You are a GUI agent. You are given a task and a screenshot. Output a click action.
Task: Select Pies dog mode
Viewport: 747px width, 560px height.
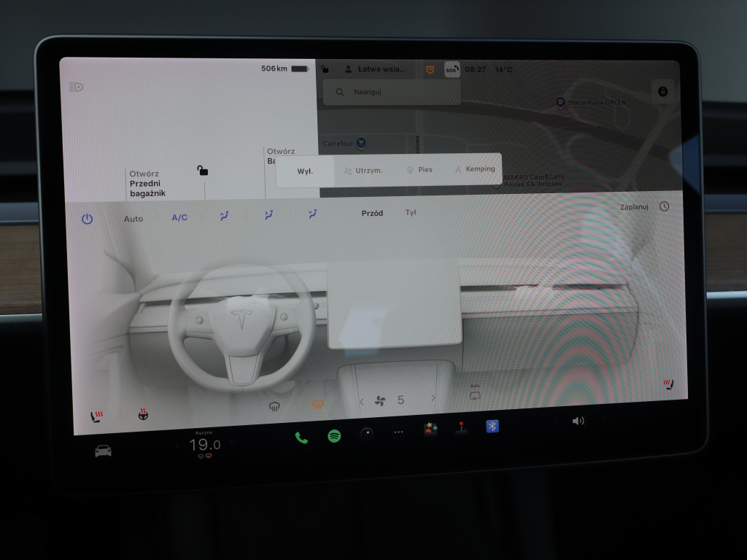(x=419, y=169)
